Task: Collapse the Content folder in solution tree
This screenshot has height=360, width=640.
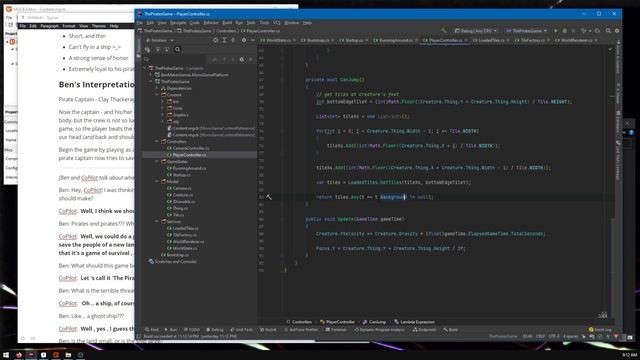Action: (157, 95)
